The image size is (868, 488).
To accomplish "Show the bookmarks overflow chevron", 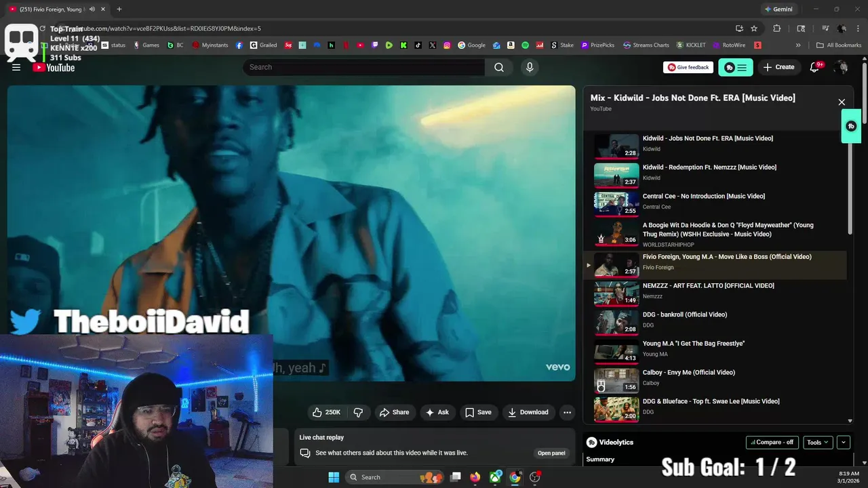I will (798, 45).
